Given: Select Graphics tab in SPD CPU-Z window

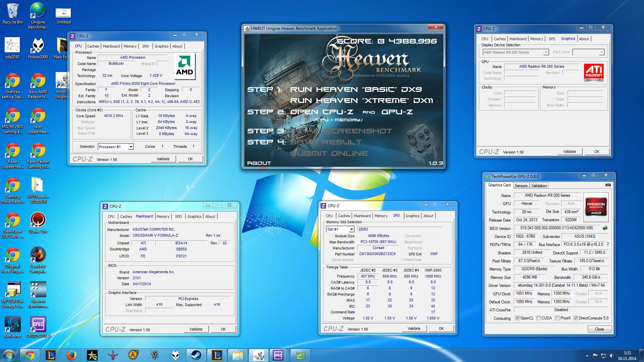Looking at the screenshot, I should coord(412,216).
